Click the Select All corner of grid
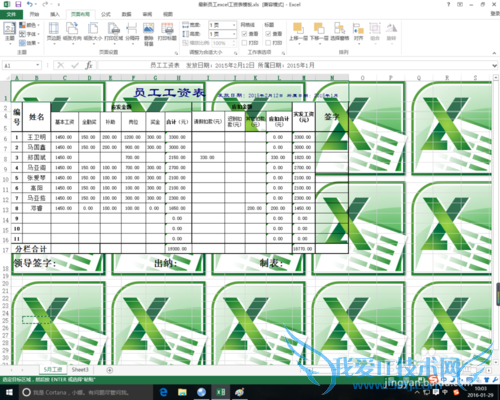The image size is (500, 400). (5, 78)
